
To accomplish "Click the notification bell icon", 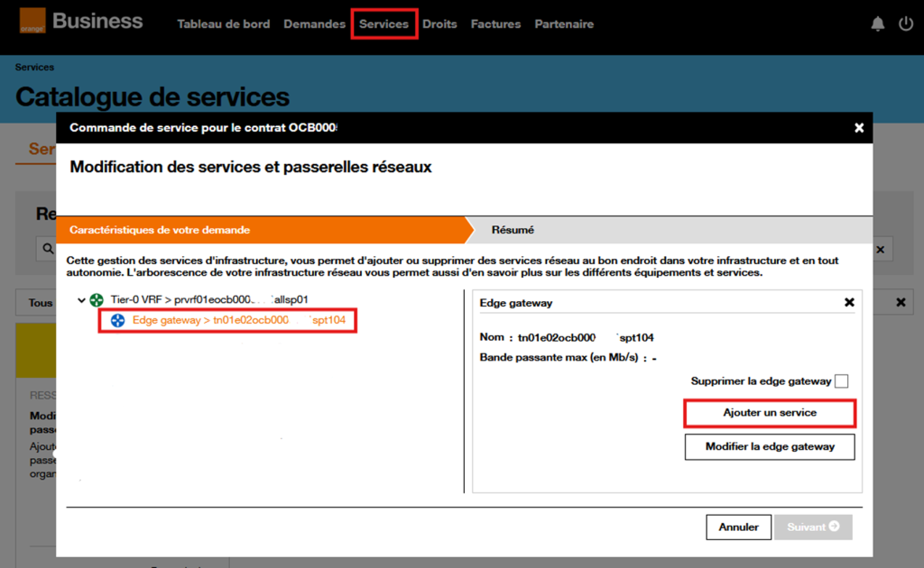I will click(x=877, y=24).
